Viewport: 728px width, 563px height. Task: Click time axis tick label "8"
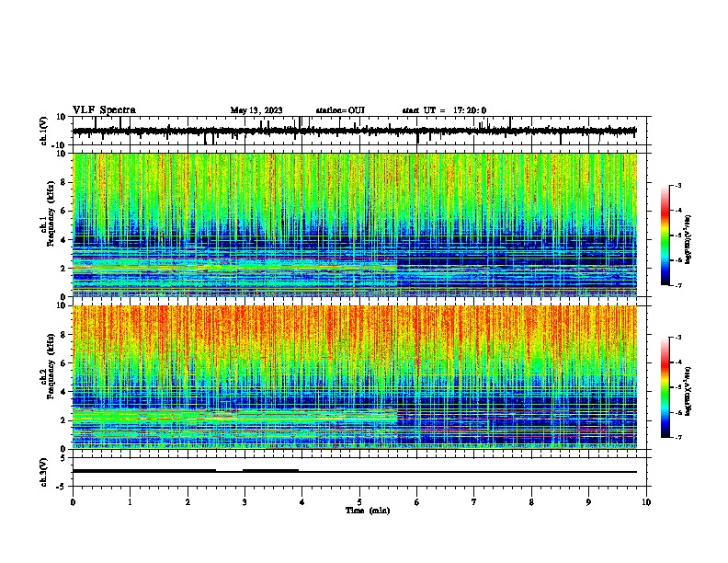(x=531, y=502)
